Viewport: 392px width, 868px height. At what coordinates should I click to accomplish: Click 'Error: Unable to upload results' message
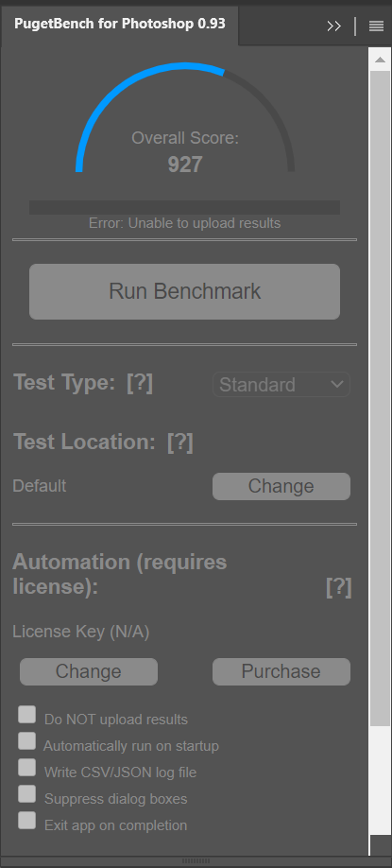point(185,223)
